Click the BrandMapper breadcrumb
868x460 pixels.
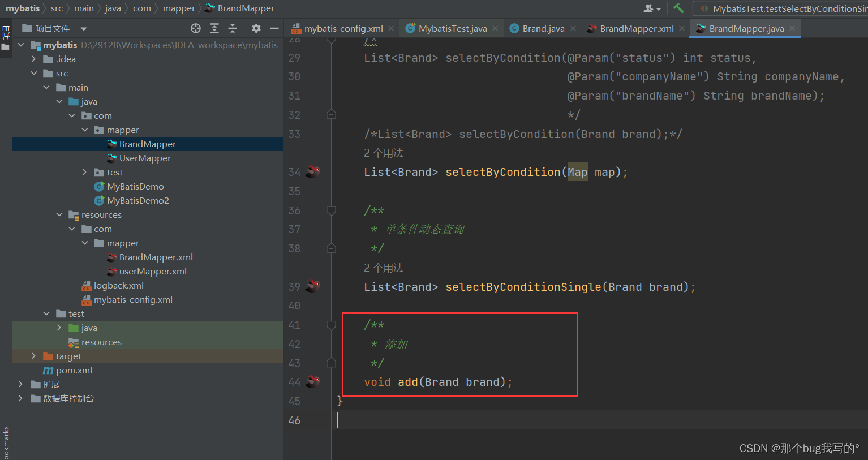[240, 8]
